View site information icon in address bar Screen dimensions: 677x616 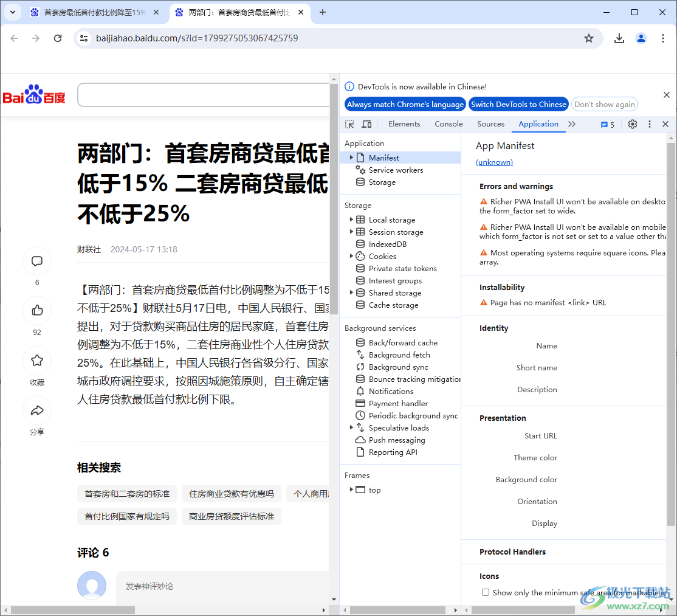pyautogui.click(x=84, y=38)
